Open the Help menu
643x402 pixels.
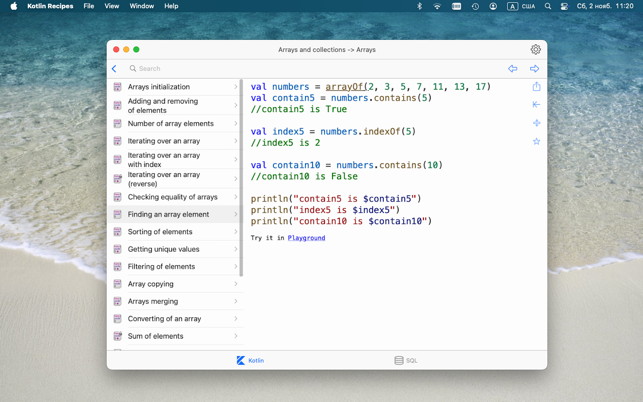pyautogui.click(x=171, y=6)
